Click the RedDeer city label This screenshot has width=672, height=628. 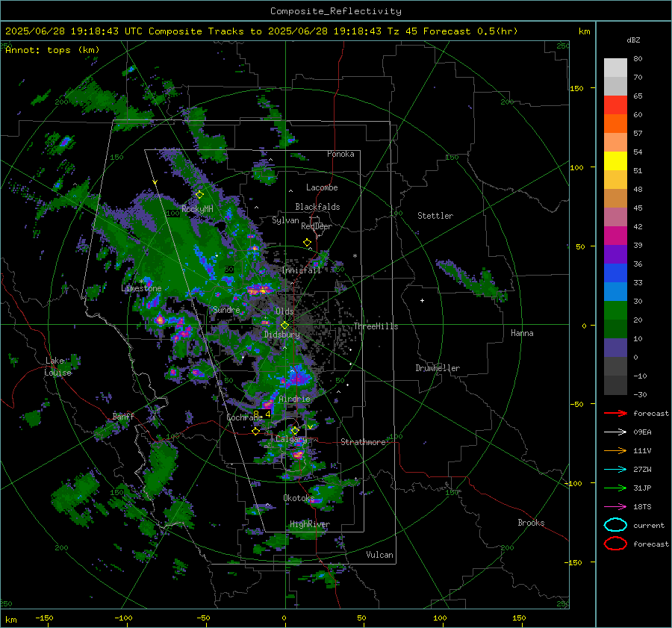pos(317,226)
